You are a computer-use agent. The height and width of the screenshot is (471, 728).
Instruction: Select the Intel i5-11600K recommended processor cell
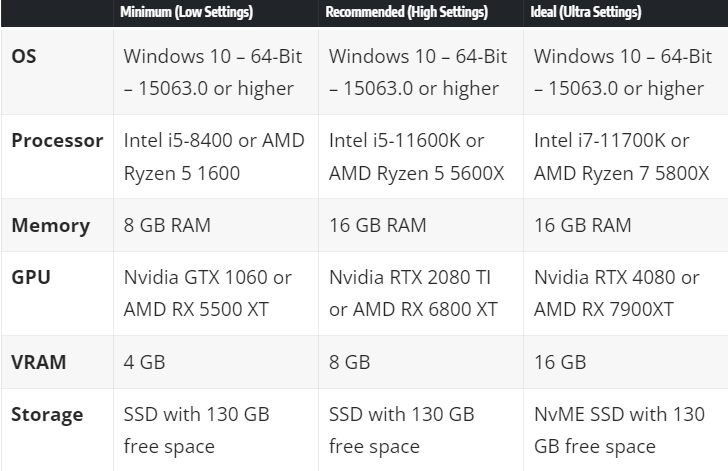[416, 156]
